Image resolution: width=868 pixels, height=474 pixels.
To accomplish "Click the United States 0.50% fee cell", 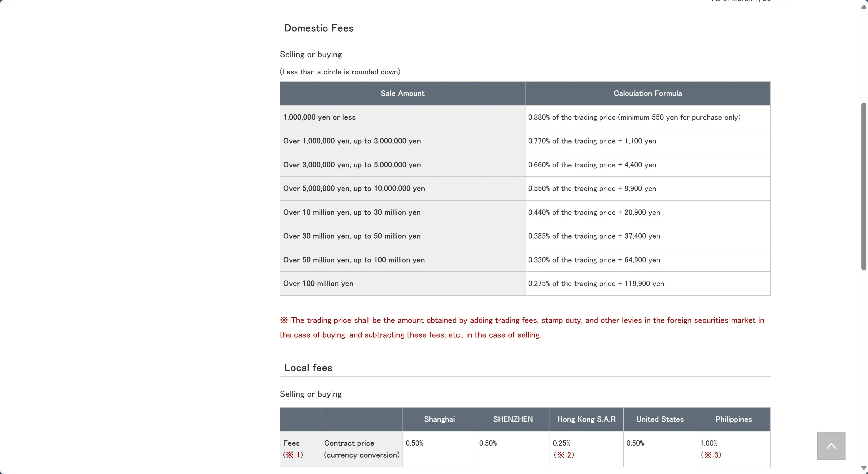I will 660,449.
